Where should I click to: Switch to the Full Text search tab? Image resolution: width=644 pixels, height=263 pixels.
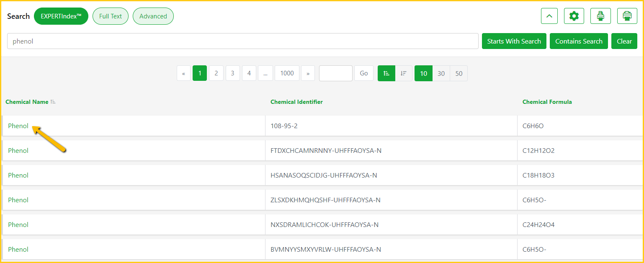point(111,16)
